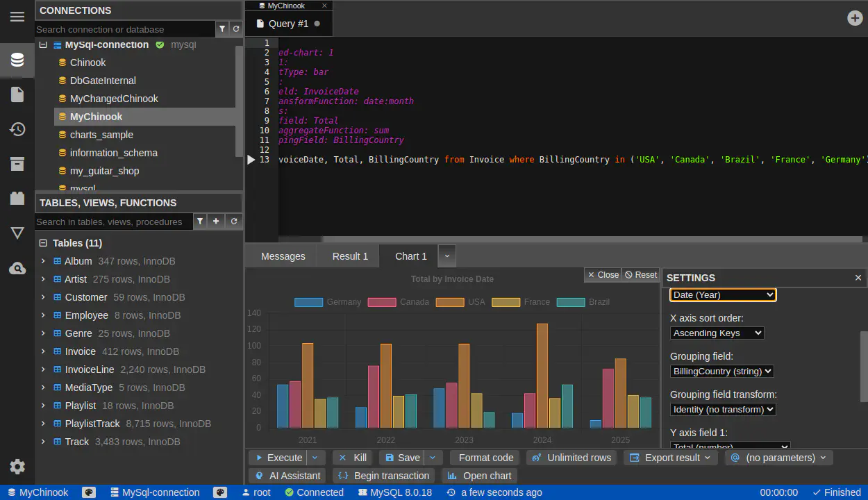Click the filter icon in tables search
Image resolution: width=868 pixels, height=500 pixels.
200,222
